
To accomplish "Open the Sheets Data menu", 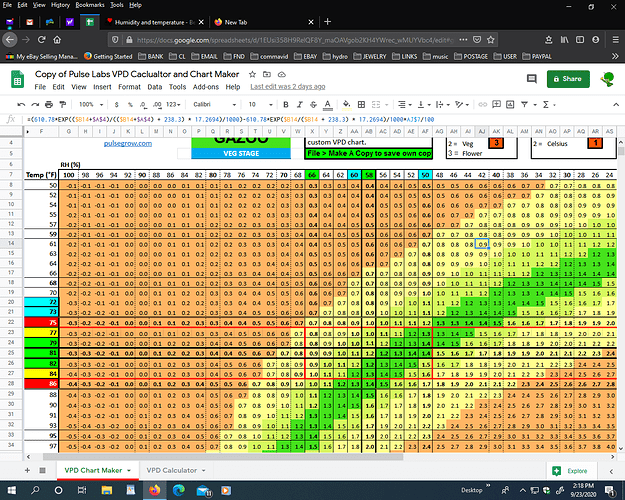I will tap(155, 87).
